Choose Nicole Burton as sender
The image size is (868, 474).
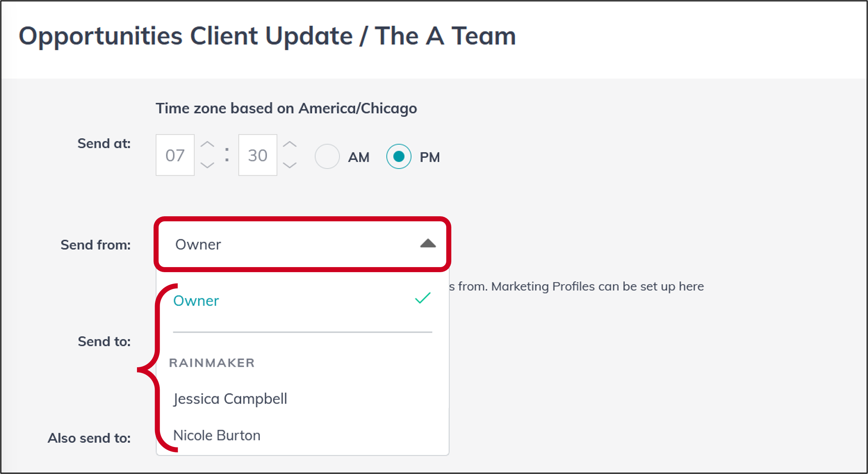(302, 435)
